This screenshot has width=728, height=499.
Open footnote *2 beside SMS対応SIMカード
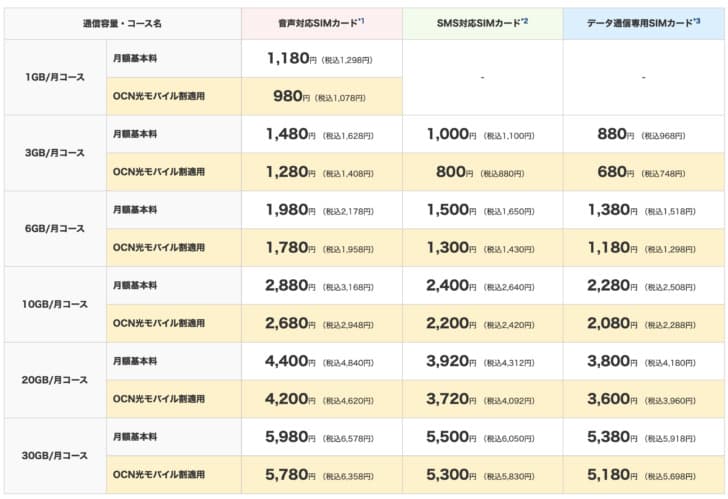pos(524,20)
